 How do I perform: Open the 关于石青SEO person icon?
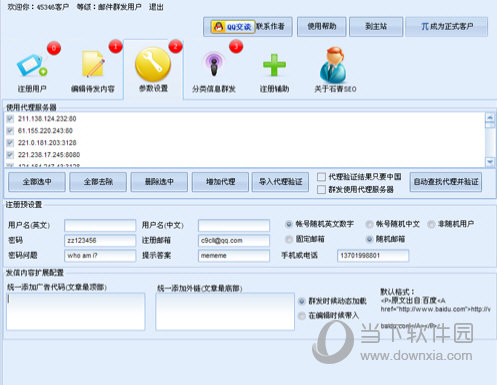point(334,65)
